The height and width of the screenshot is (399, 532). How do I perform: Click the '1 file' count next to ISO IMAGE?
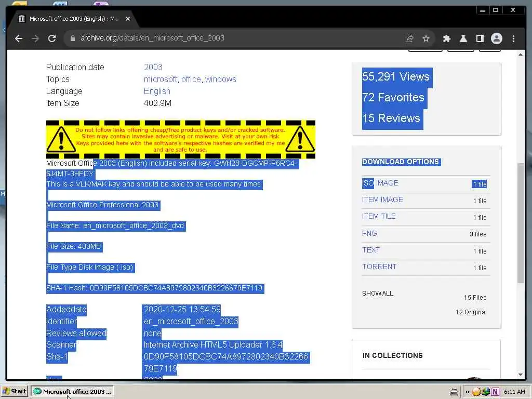480,184
